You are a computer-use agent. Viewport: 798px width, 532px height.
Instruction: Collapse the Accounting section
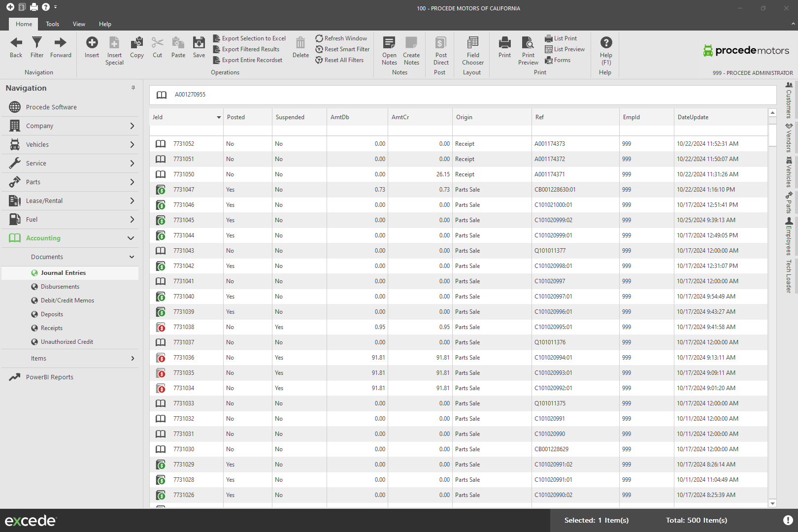pos(131,238)
